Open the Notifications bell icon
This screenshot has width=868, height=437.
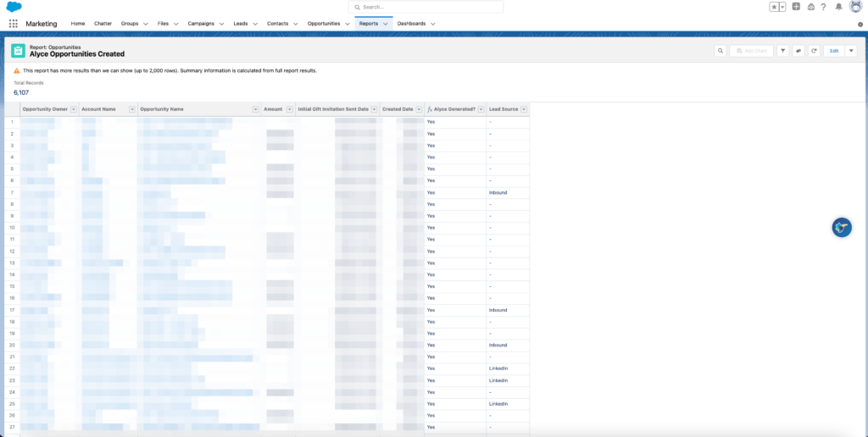839,7
